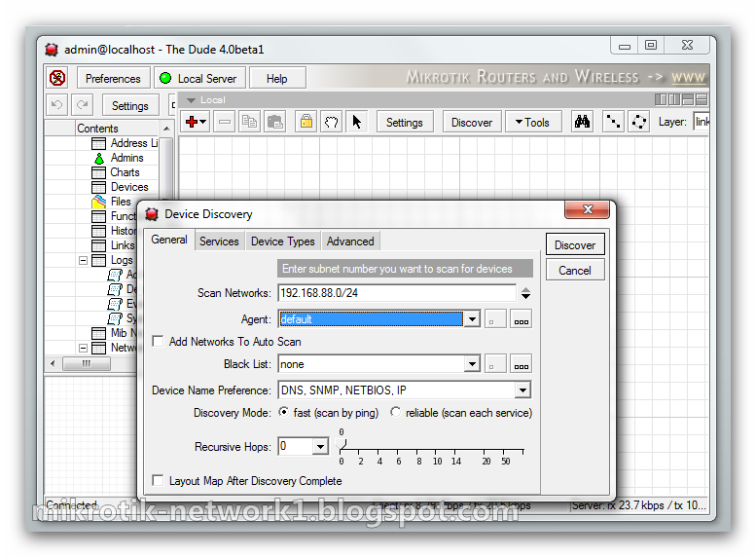The width and height of the screenshot is (756, 557).
Task: Click the copy icon in map toolbar
Action: pos(249,122)
